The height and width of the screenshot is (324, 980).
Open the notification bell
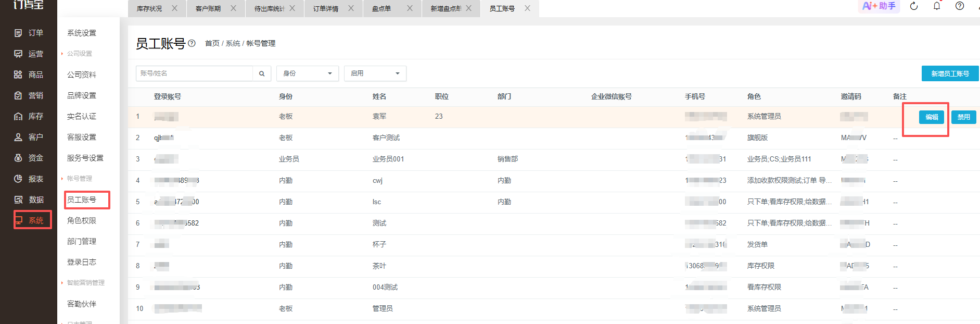(937, 6)
